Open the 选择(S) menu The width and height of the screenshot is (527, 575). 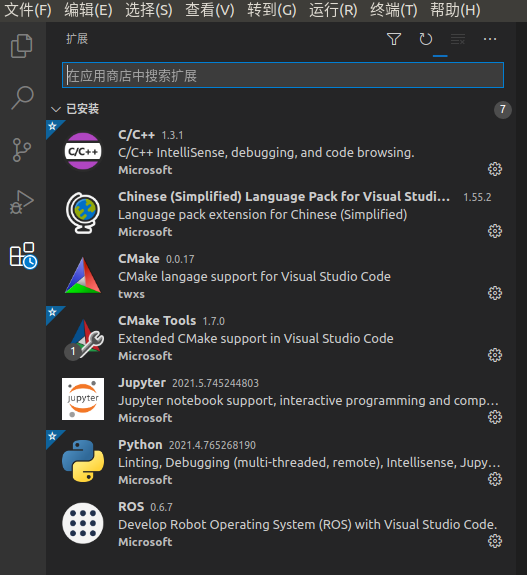(149, 10)
